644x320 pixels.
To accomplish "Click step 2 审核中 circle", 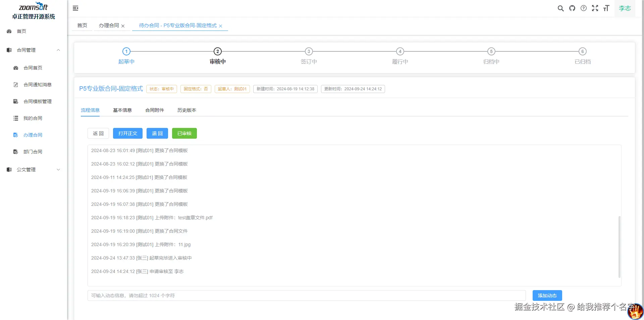I will 218,51.
